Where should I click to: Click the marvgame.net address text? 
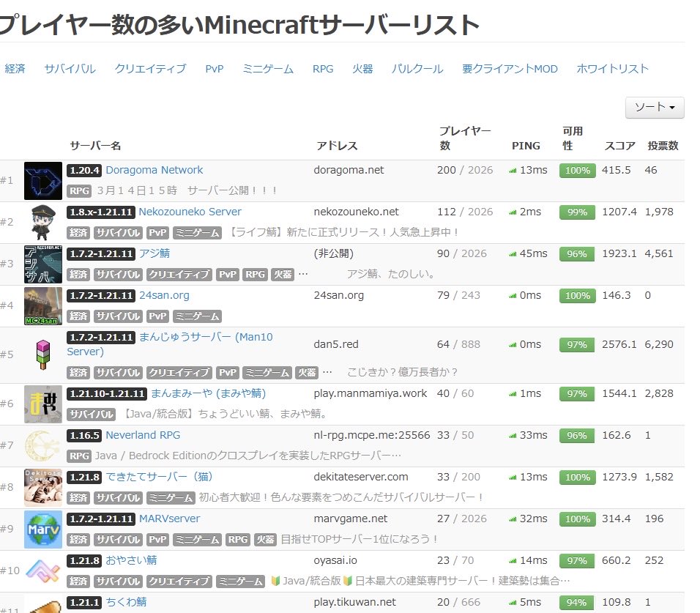351,519
